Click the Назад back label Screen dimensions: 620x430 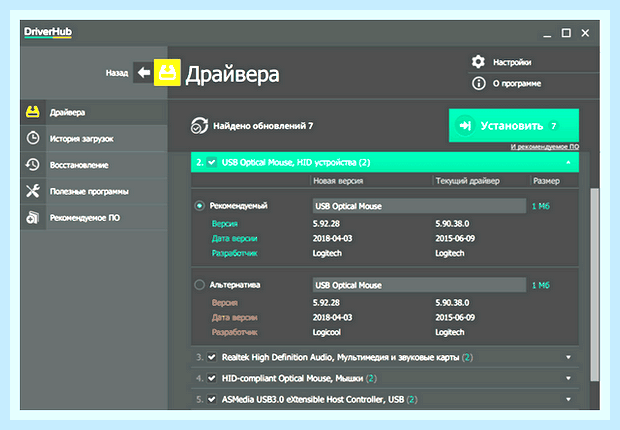[117, 73]
